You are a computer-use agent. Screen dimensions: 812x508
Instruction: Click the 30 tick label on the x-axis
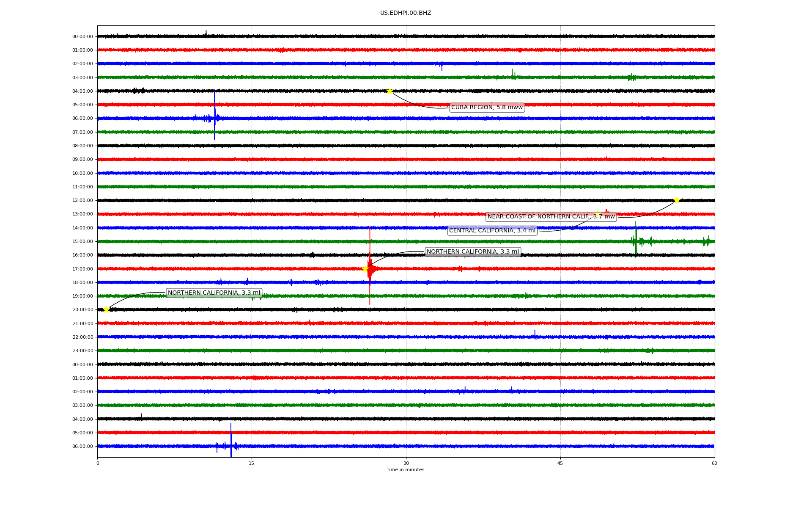click(406, 463)
